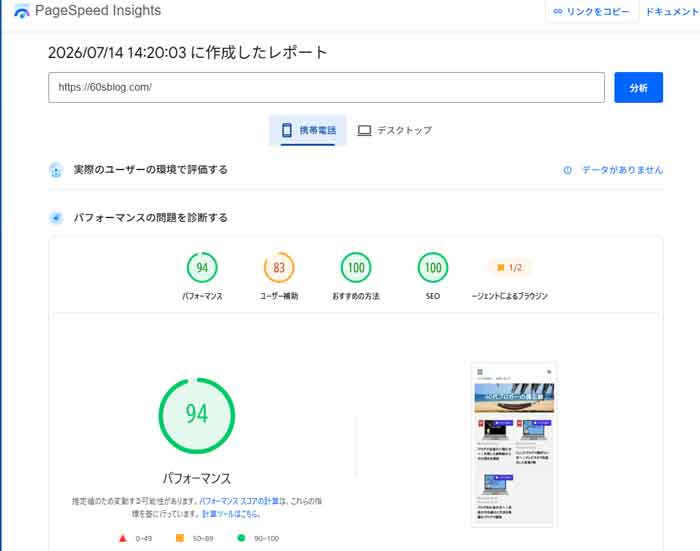The image size is (700, 551).
Task: Focus the URL field showing https://60sblog.com/
Action: [x=326, y=88]
